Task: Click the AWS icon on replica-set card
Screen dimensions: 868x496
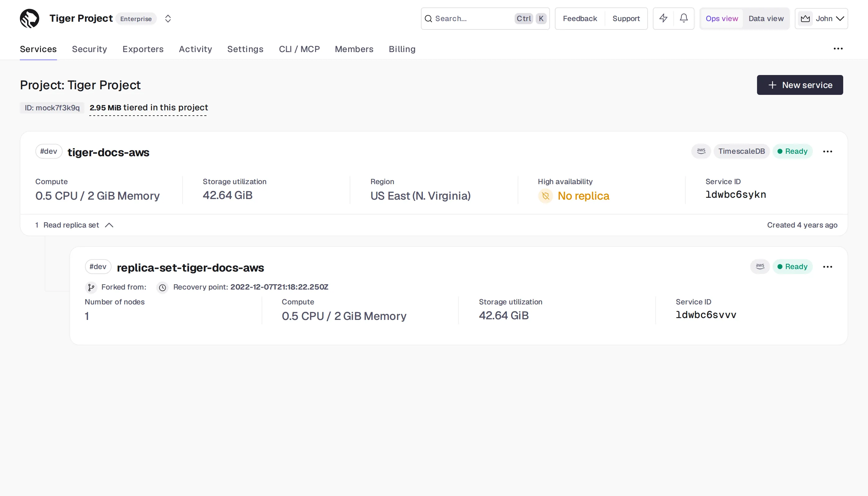Action: 760,266
